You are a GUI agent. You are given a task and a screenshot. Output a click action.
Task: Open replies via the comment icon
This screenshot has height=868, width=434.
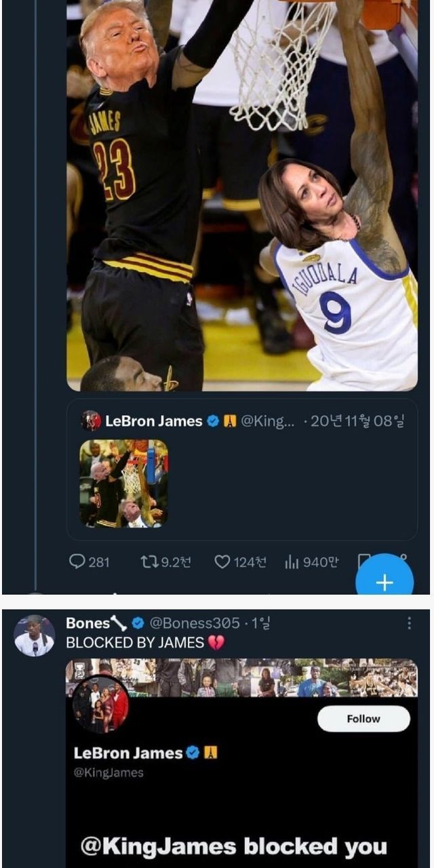click(78, 562)
